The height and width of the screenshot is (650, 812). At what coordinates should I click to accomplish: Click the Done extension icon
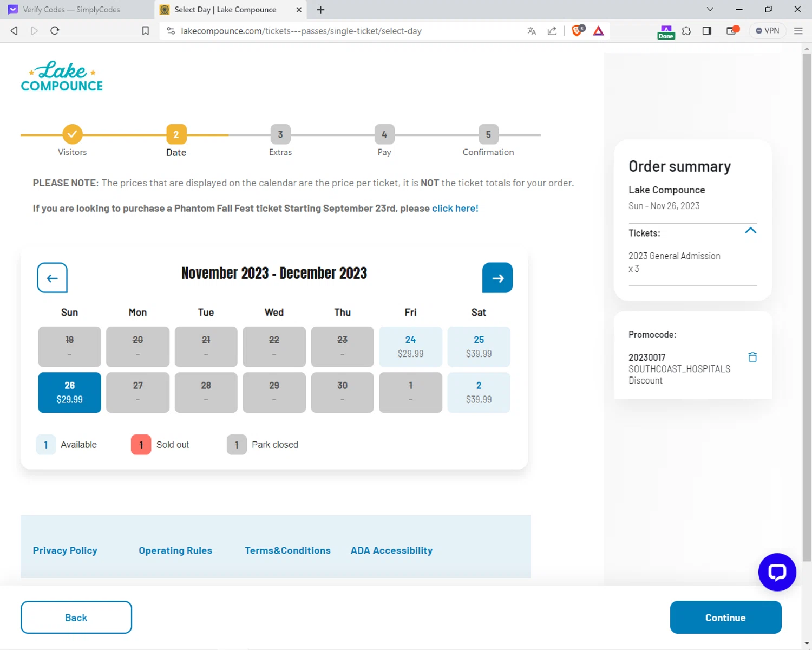pyautogui.click(x=666, y=32)
